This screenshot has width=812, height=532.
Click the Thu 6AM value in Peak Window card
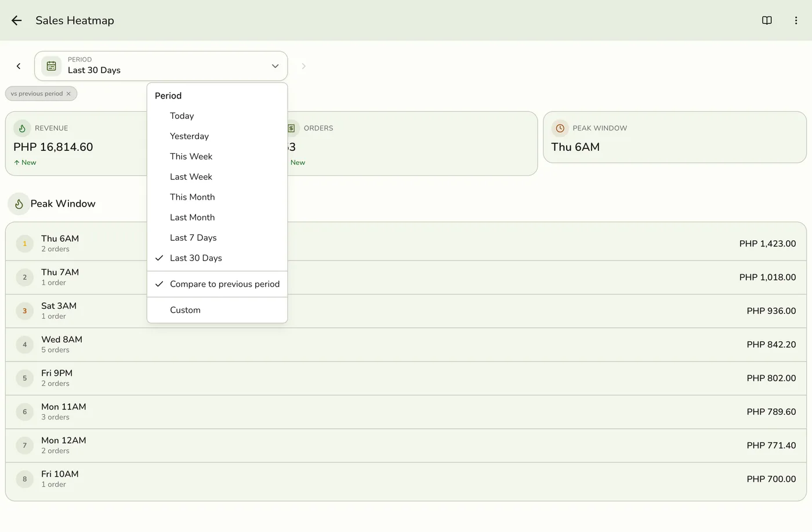click(575, 147)
